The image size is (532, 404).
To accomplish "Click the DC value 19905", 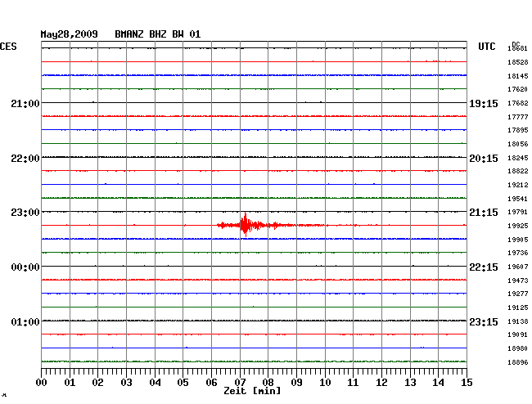I will [518, 240].
